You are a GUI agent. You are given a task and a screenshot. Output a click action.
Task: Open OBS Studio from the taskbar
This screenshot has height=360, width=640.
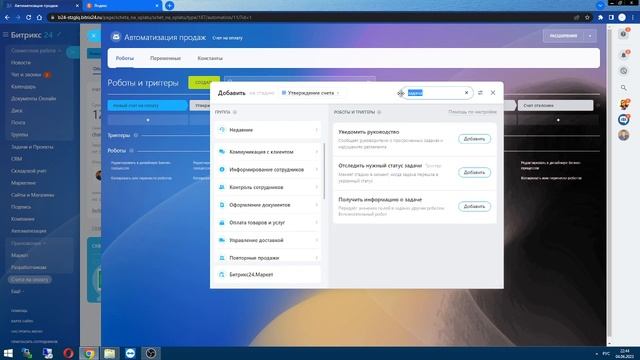click(x=151, y=353)
